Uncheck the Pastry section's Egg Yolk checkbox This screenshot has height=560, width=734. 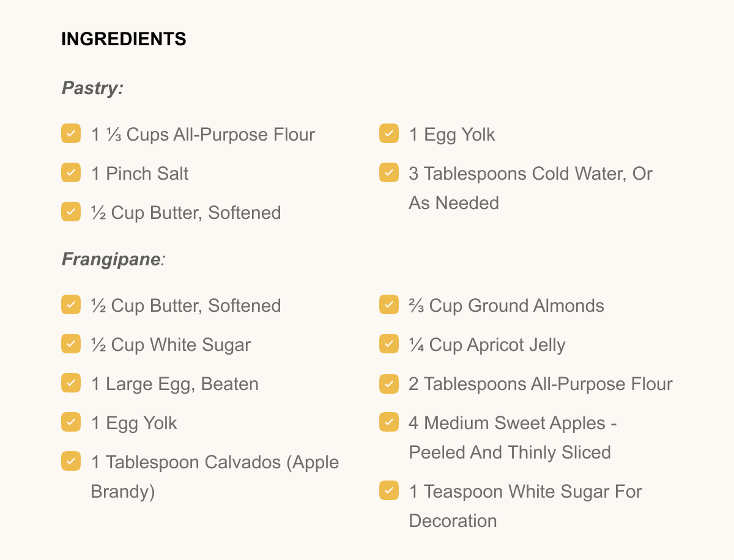tap(389, 134)
